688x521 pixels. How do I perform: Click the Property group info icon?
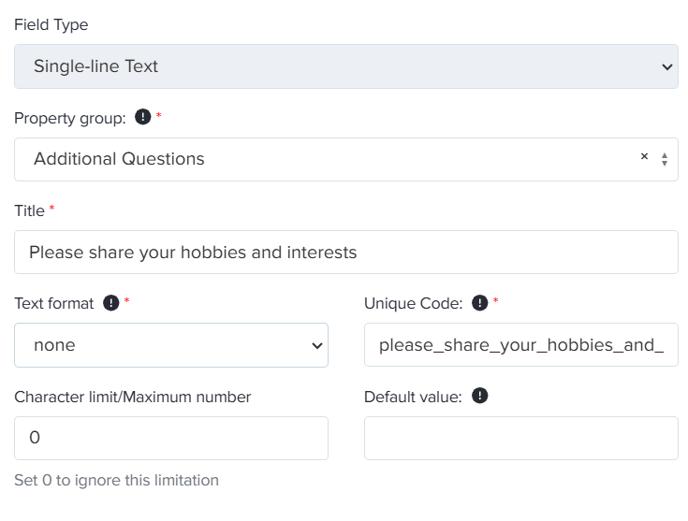[x=143, y=117]
